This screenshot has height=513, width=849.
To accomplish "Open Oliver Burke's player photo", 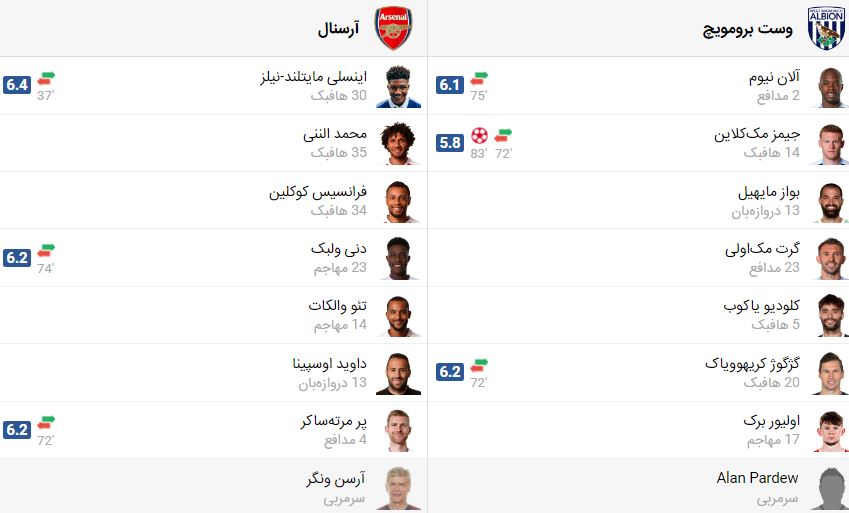I will click(x=831, y=430).
